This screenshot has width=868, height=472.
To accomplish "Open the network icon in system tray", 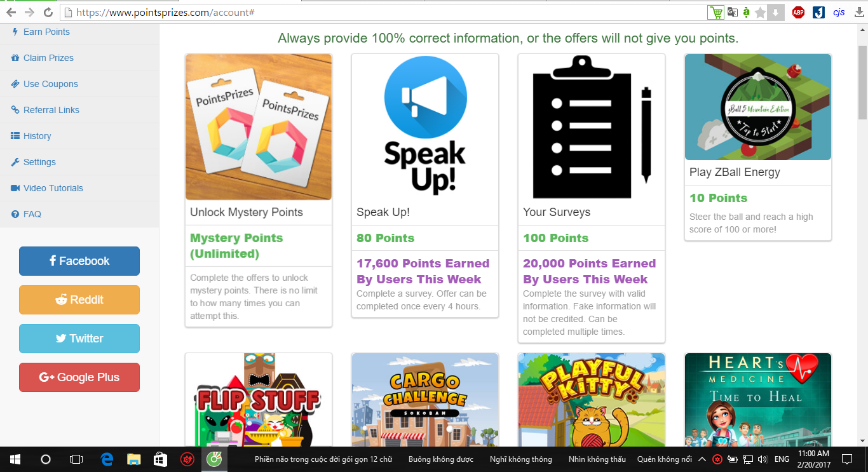I will 748,459.
